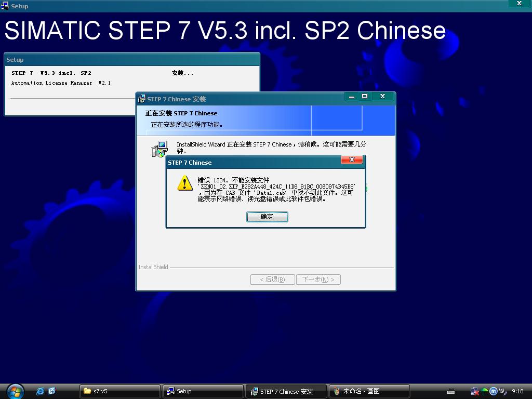Click the disabled 下一步(N) button
This screenshot has width=532, height=399.
click(318, 280)
